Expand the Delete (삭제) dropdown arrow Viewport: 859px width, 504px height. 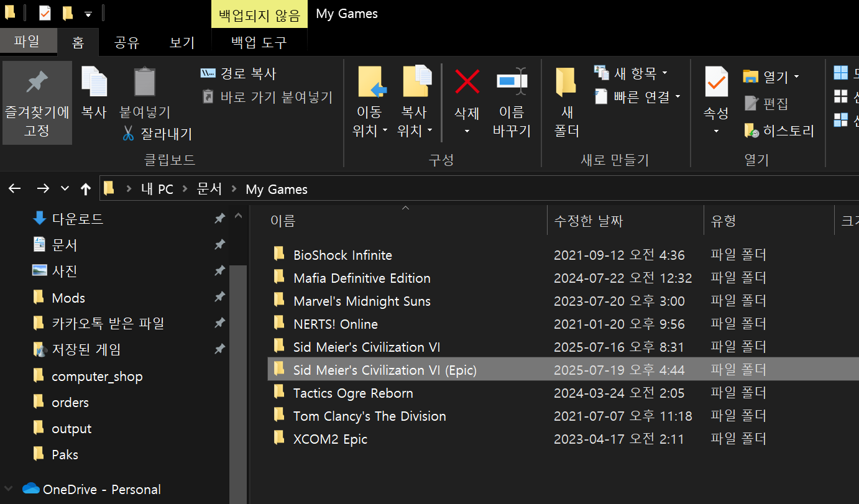(x=467, y=131)
